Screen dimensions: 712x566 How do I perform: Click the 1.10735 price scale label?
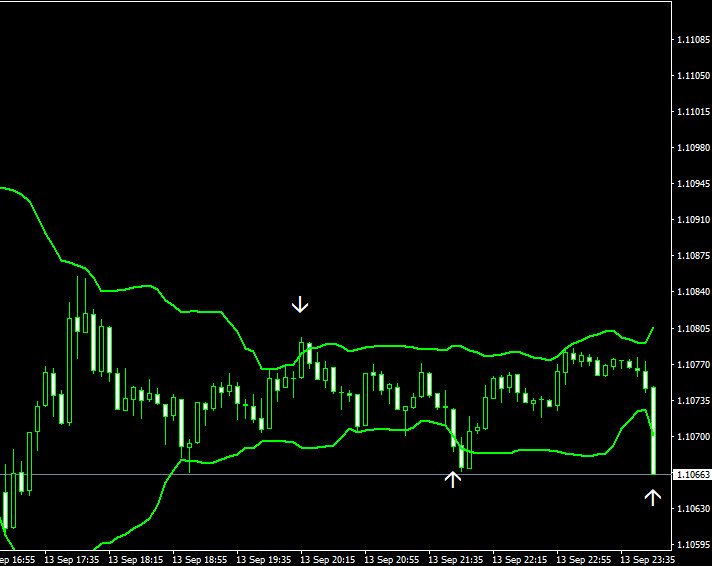click(693, 401)
